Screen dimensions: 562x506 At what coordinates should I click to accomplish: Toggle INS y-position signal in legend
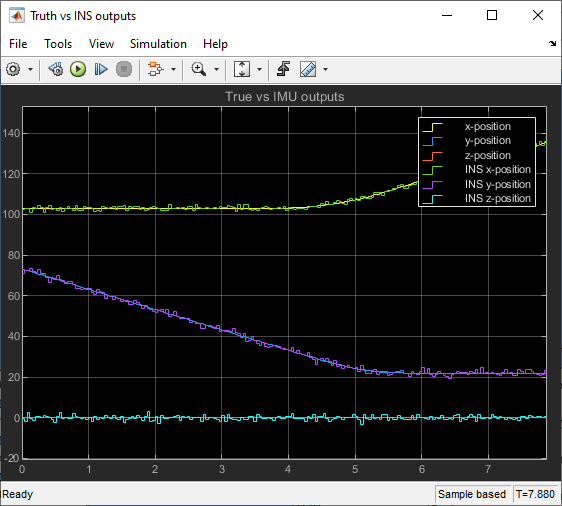click(477, 184)
